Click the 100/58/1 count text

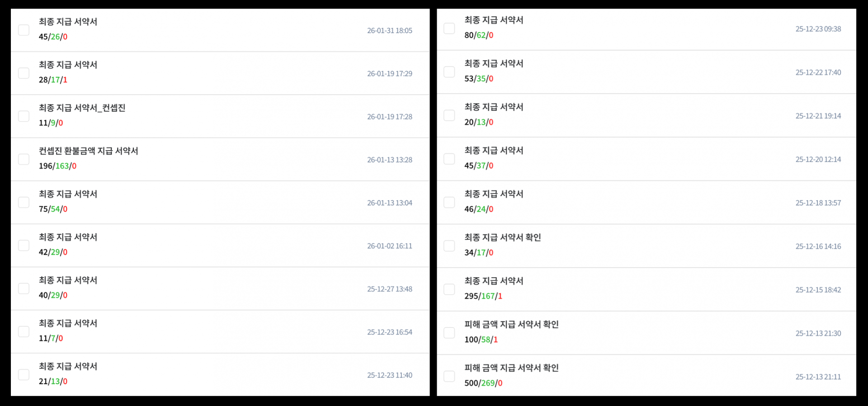pyautogui.click(x=481, y=340)
